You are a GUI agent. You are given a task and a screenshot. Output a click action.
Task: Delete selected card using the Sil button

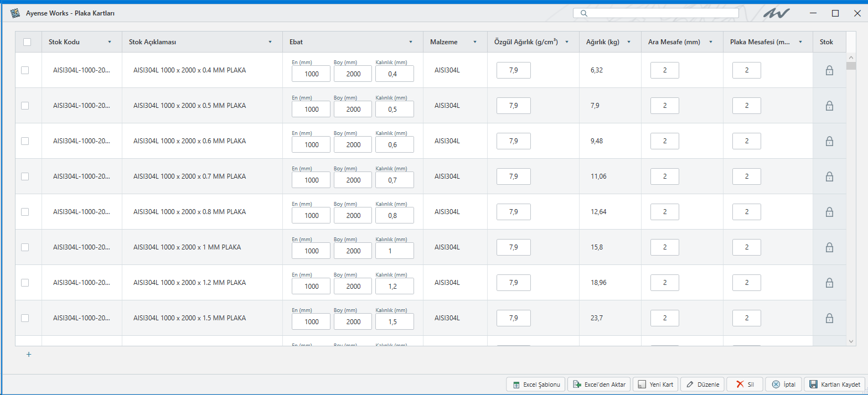click(x=745, y=384)
